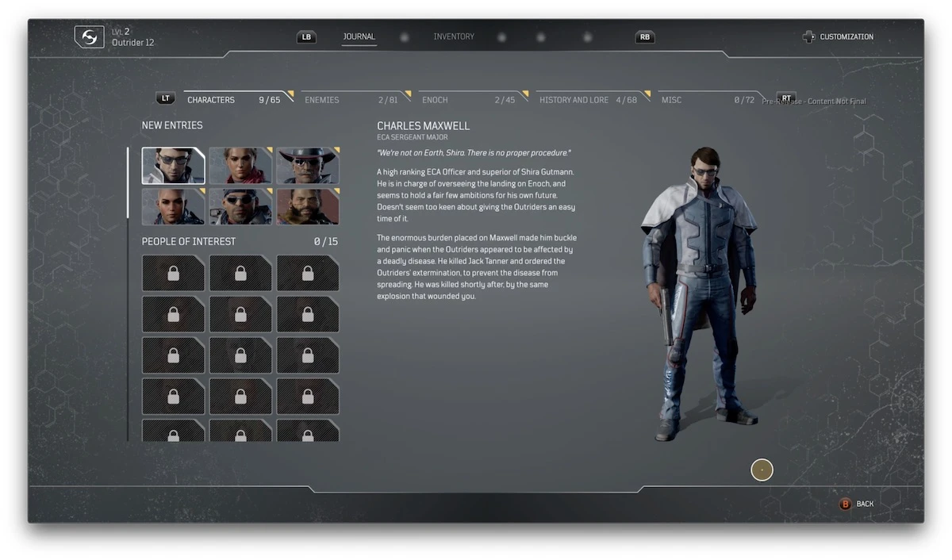Viewport: 952px width, 560px height.
Task: Click the paragraph starting "The enormous burden placed"
Action: click(x=477, y=267)
